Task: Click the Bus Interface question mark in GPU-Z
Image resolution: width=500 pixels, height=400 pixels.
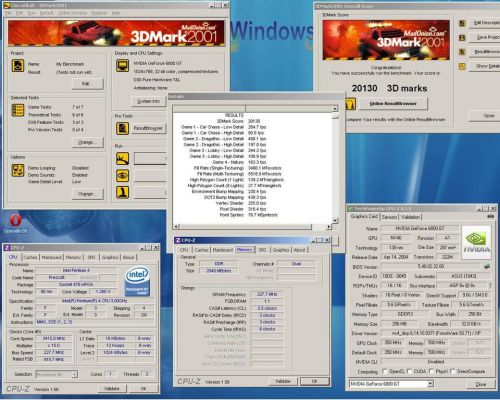Action: point(490,286)
